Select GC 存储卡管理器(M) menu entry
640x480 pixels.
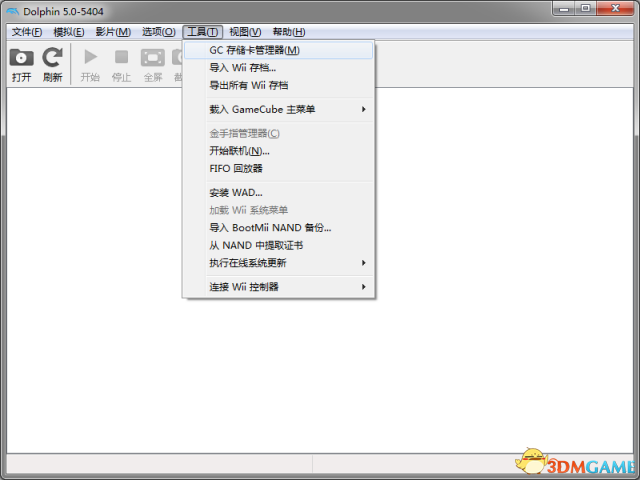click(x=278, y=50)
